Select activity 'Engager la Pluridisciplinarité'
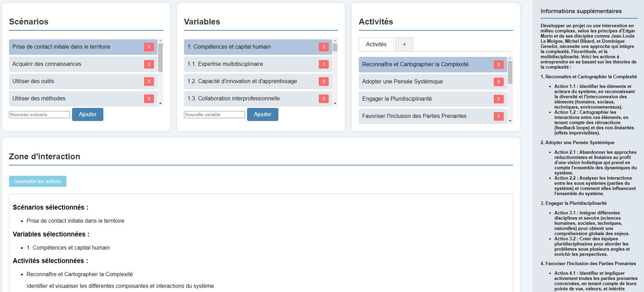The width and height of the screenshot is (644, 292). pos(433,99)
